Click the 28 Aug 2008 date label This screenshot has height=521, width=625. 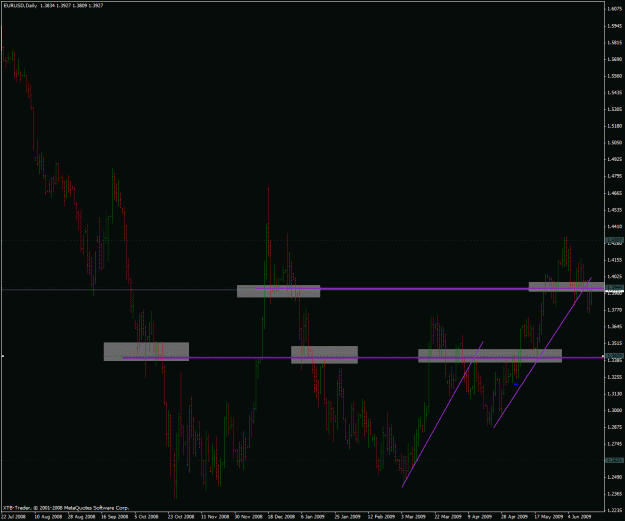point(81,517)
